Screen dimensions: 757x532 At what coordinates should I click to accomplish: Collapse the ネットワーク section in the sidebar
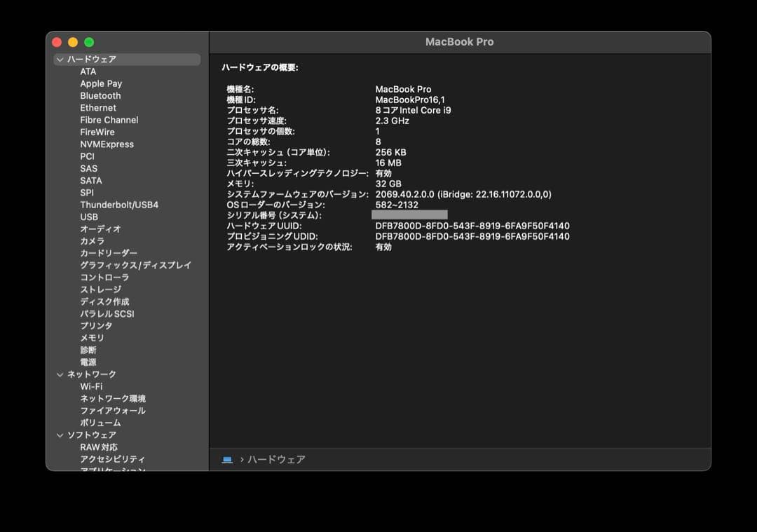[60, 374]
